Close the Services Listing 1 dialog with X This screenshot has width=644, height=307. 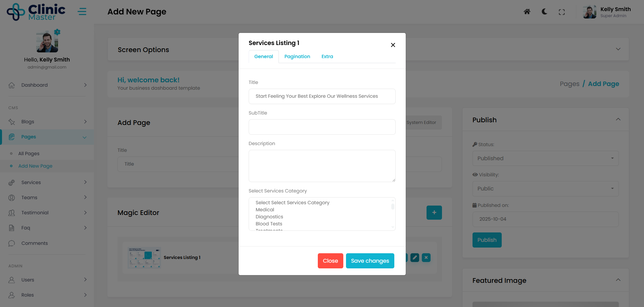point(393,45)
